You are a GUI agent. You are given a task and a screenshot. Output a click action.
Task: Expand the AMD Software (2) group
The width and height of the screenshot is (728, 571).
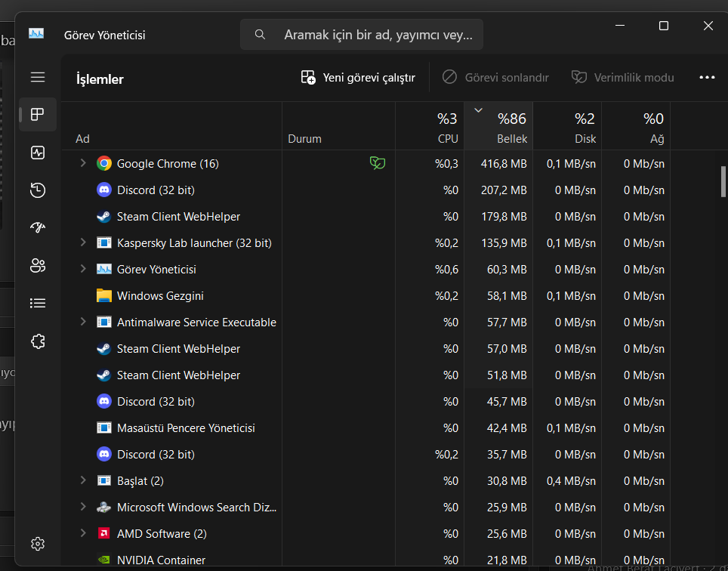tap(83, 534)
